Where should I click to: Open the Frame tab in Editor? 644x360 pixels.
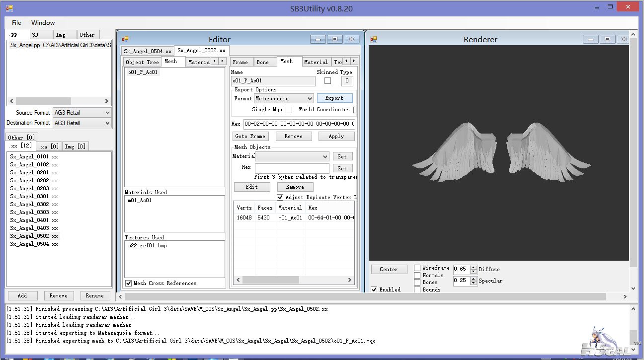tap(241, 62)
